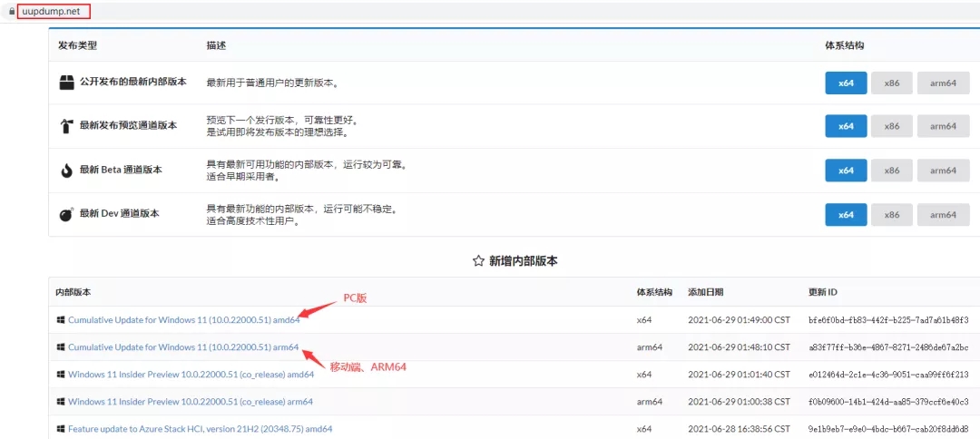Choose x86 for release preview channel
Viewport: 980px width, 439px height.
(891, 126)
